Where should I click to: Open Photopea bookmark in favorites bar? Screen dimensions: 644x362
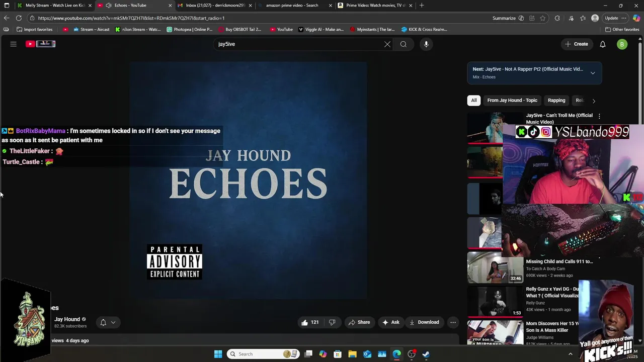[x=189, y=29]
